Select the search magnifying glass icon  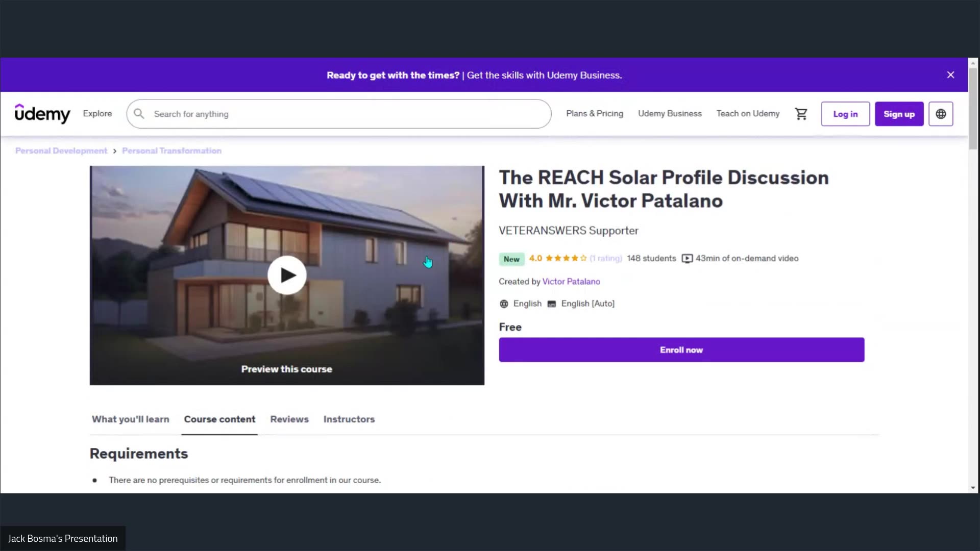click(x=138, y=114)
